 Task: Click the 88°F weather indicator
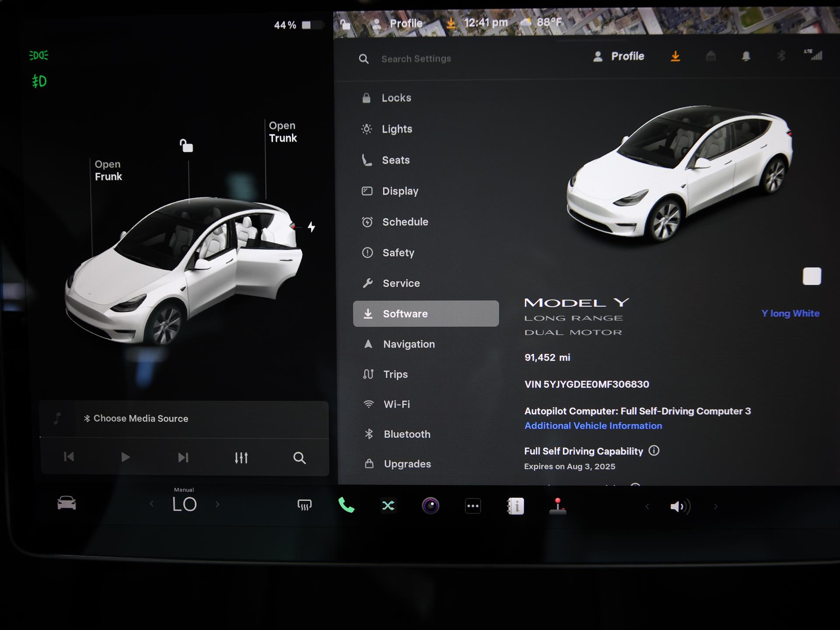coord(542,22)
